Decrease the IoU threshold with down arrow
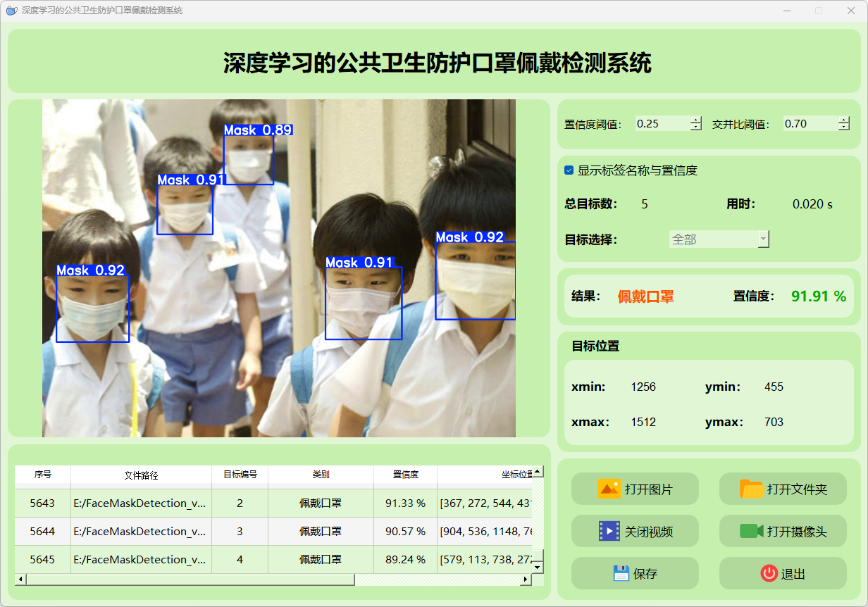The width and height of the screenshot is (868, 607). click(x=844, y=127)
